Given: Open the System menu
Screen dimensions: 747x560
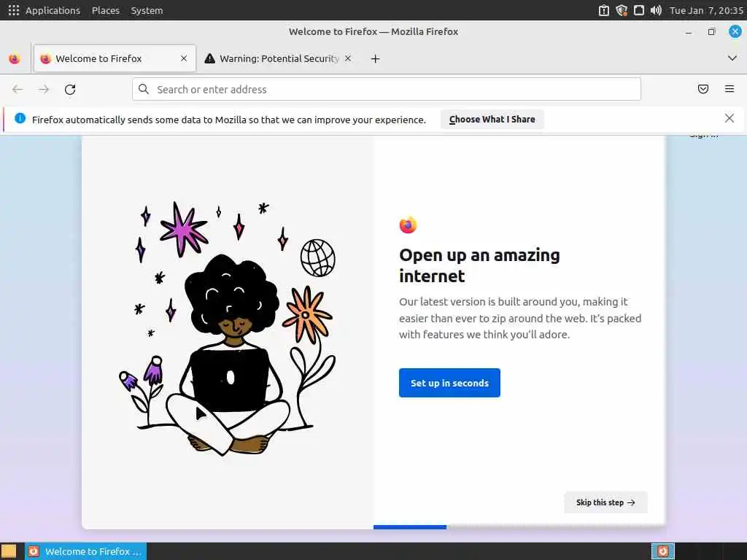Looking at the screenshot, I should 147,10.
